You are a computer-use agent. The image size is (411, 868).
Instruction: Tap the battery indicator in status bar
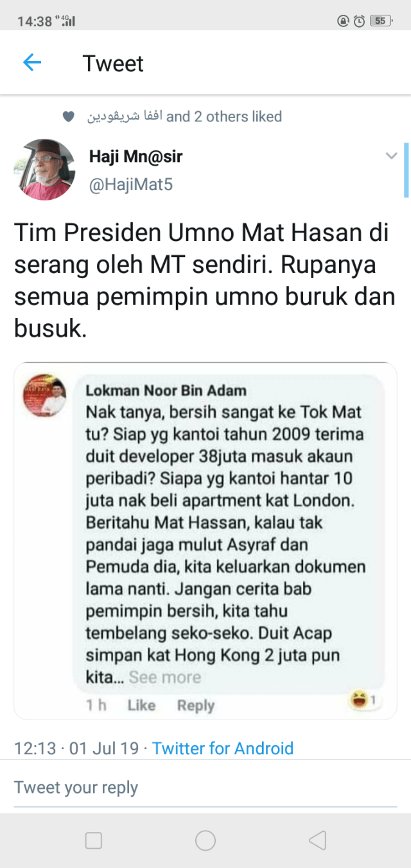pos(381,21)
